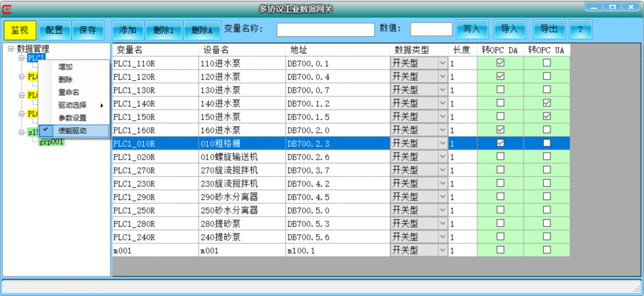Viewport: 644px width, 296px height.
Task: Disable 转OPC UA for PLC1_140R row
Action: click(547, 103)
